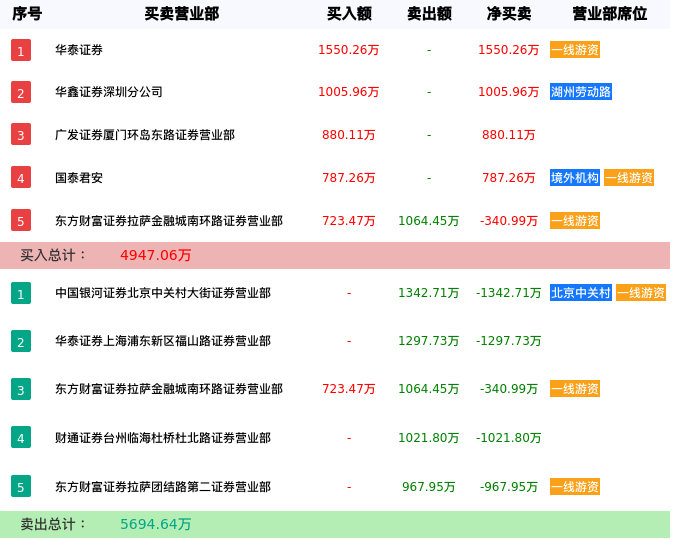Click net amount -1297.73万
The image size is (676, 540).
[x=508, y=341]
